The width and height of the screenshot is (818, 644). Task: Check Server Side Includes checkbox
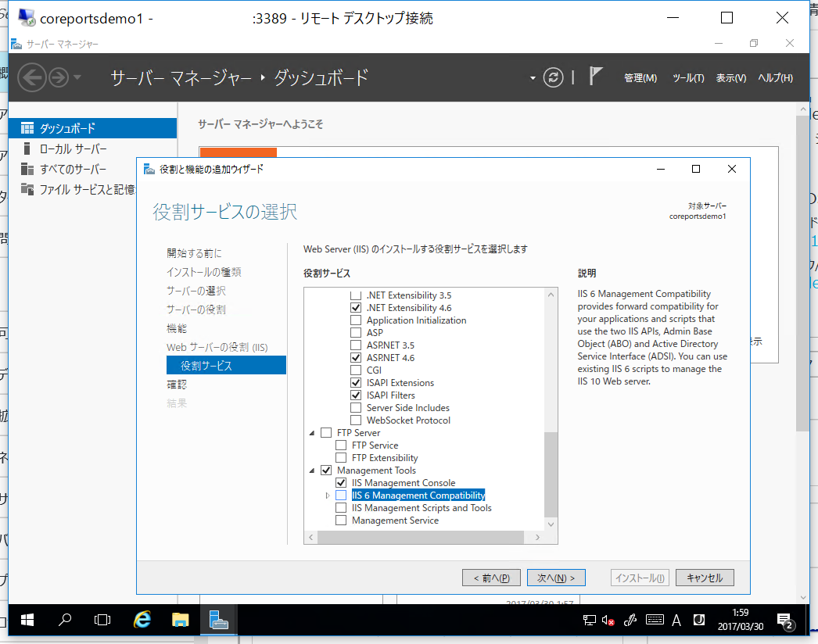tap(356, 408)
